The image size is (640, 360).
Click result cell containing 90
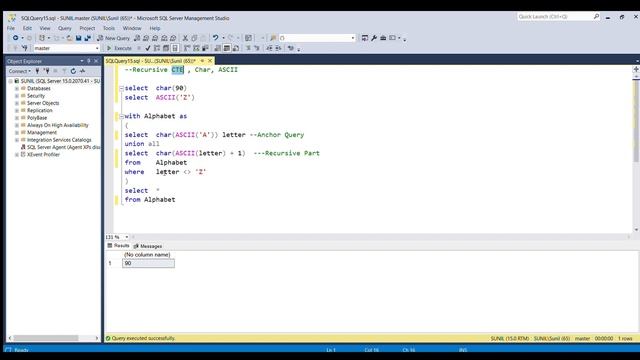(148, 263)
